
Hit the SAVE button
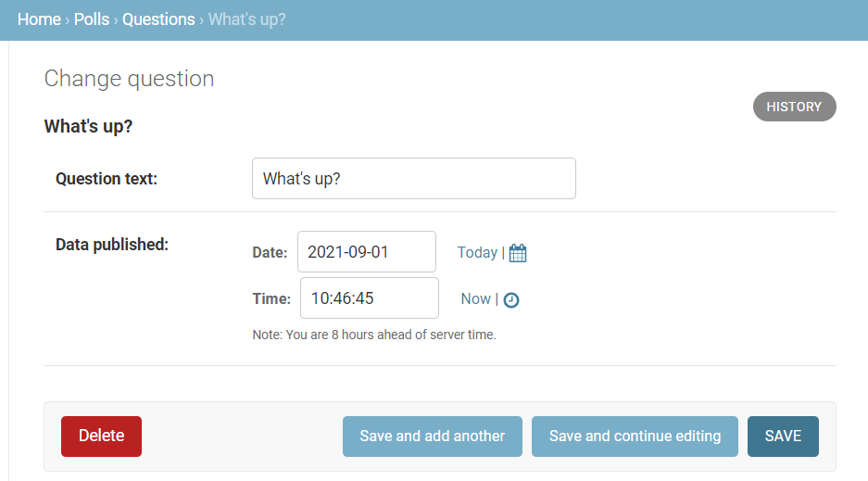coord(783,437)
